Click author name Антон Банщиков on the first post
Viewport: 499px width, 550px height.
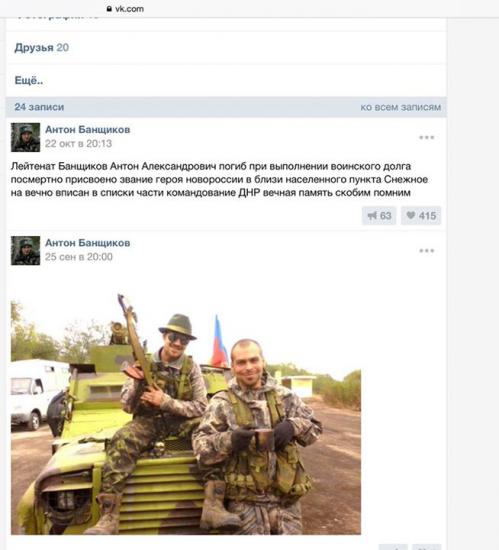(88, 129)
